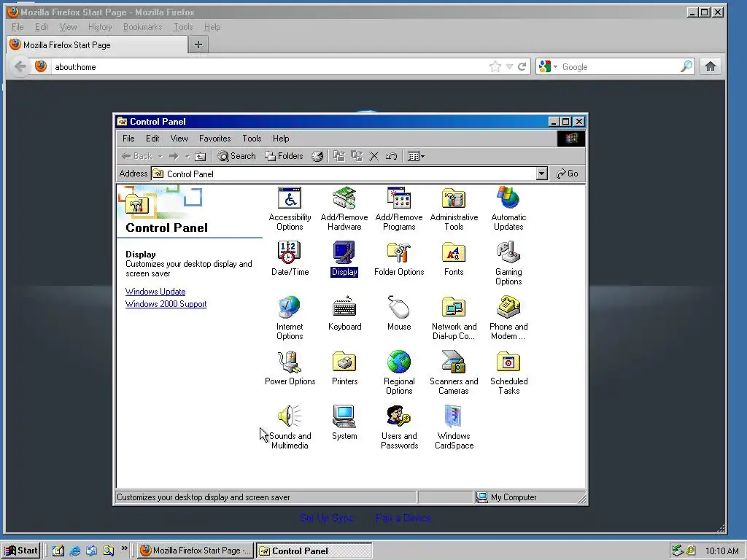Viewport: 747px width, 560px height.
Task: Select Power Options icon
Action: 290,368
